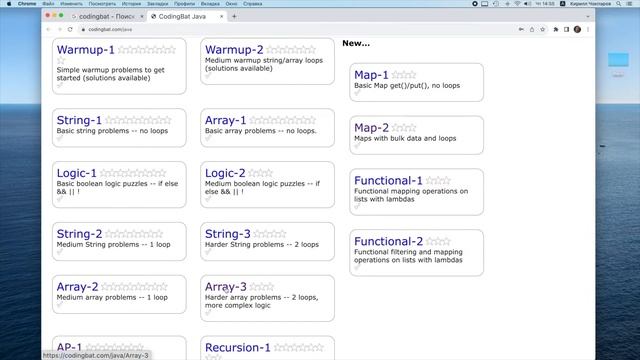Click 'Harder String problems -- 2 loops' text

(x=262, y=244)
